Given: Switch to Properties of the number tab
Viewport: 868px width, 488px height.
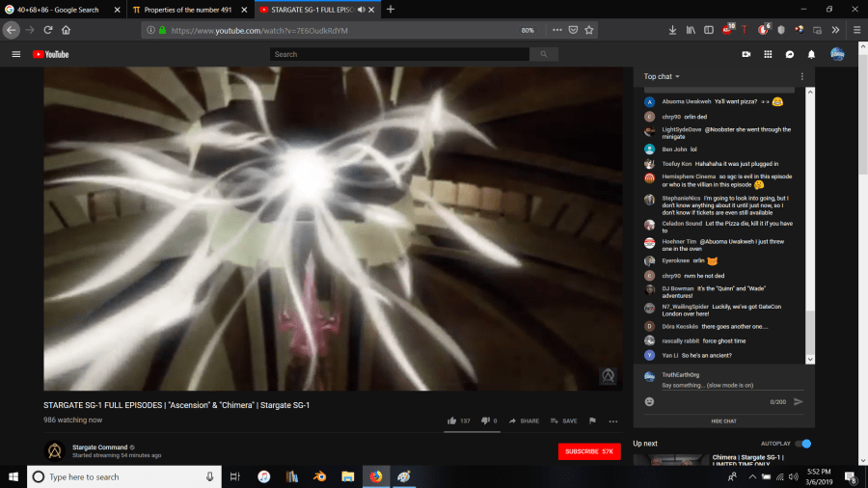Looking at the screenshot, I should point(186,10).
